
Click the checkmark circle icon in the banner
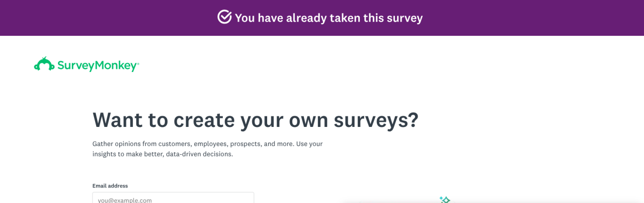coord(224,17)
